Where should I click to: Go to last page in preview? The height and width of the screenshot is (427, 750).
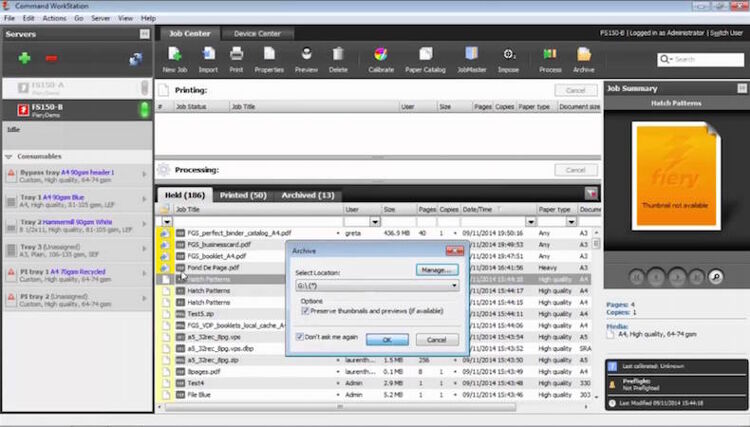pyautogui.click(x=696, y=276)
